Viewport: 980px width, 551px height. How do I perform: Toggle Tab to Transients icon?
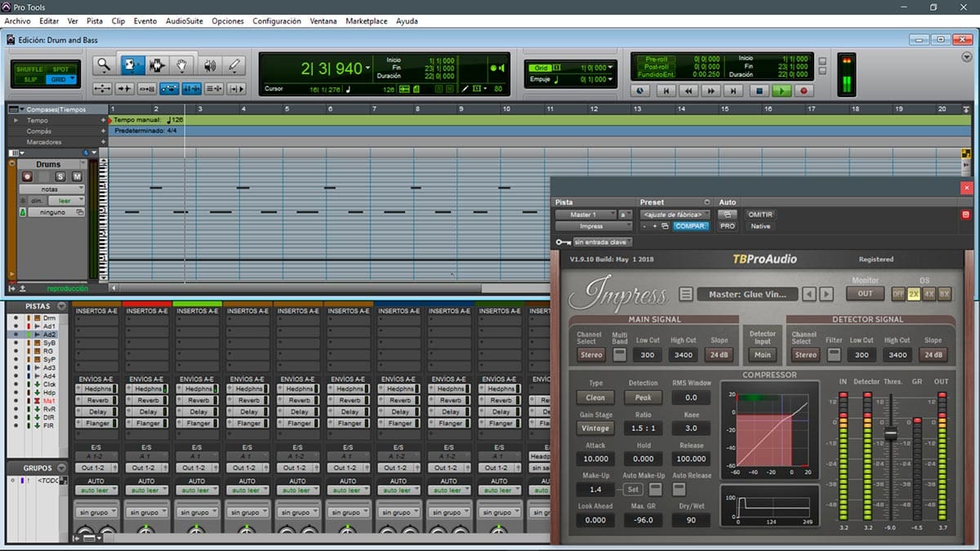click(125, 88)
